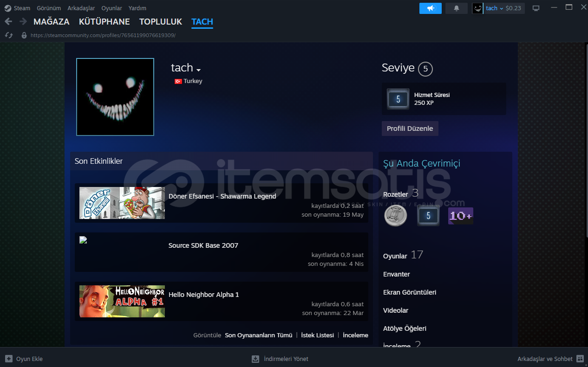Image resolution: width=588 pixels, height=367 pixels.
Task: Open Source SDK Base 2007 title
Action: pyautogui.click(x=203, y=245)
